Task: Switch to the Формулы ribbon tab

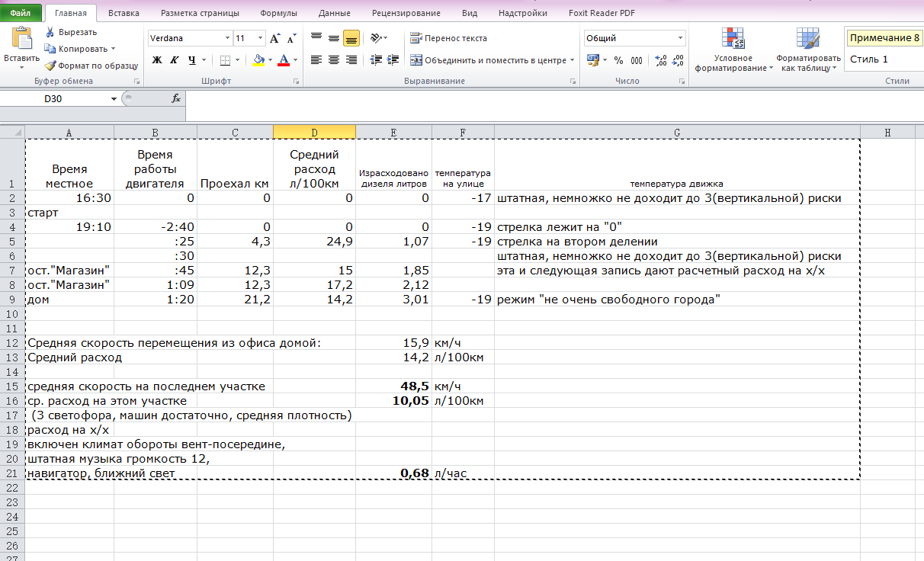Action: pyautogui.click(x=278, y=13)
